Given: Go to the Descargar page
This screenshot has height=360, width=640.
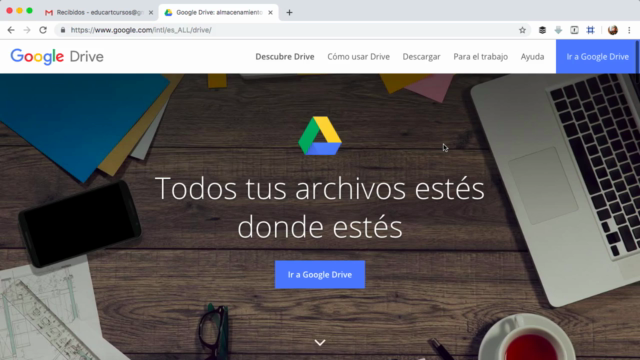Looking at the screenshot, I should click(421, 57).
